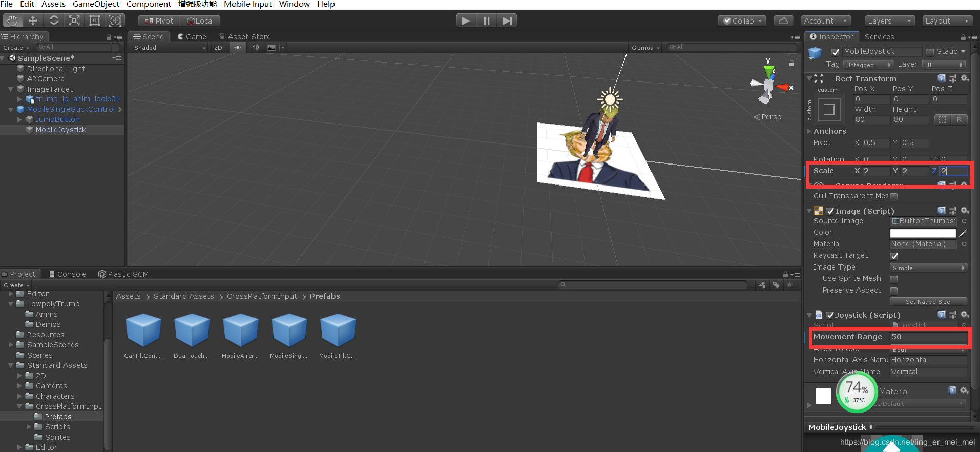980x452 pixels.
Task: Open Rect Transform help reference icon
Action: click(x=942, y=78)
